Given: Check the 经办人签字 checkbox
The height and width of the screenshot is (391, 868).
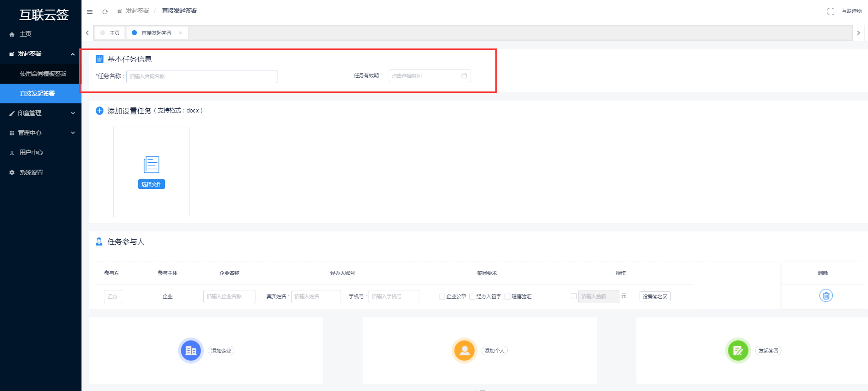Looking at the screenshot, I should coord(472,296).
